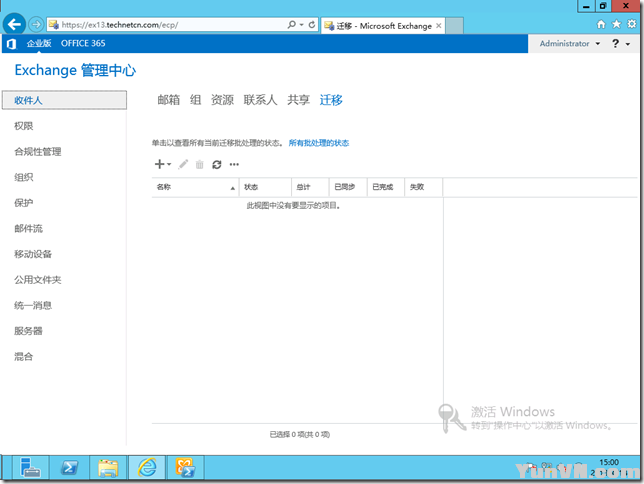Open a new blank browser tab
644x484 pixels.
click(455, 26)
